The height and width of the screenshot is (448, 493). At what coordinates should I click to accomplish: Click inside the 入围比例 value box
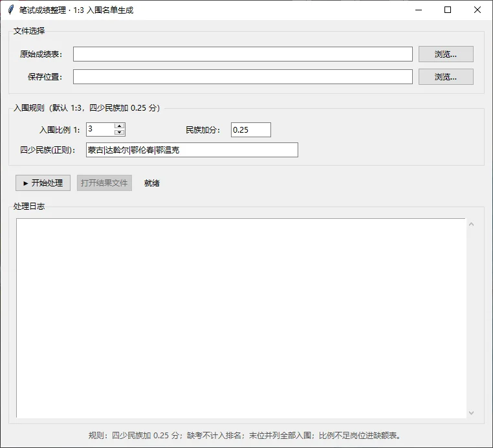point(101,129)
